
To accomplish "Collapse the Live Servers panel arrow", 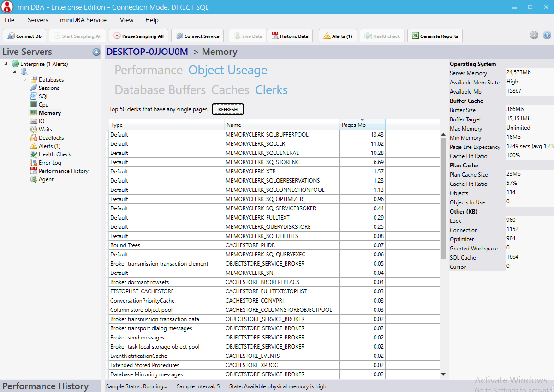I will tap(96, 52).
